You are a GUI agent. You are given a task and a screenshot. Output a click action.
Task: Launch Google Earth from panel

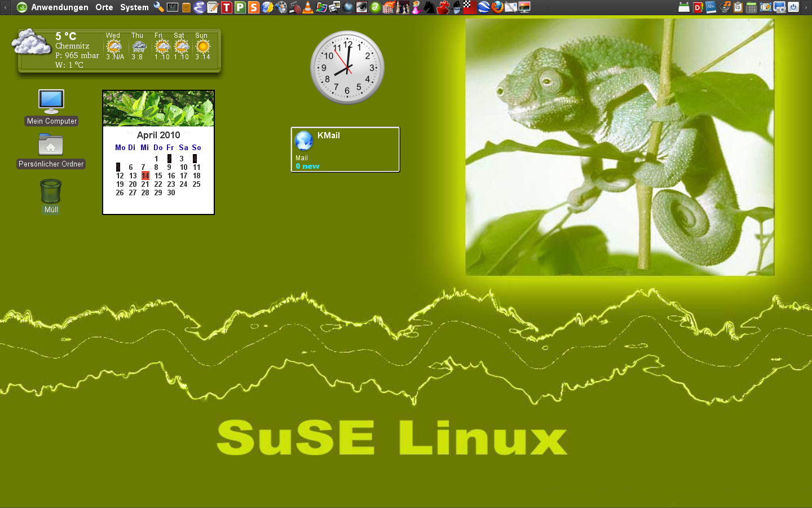(x=484, y=7)
